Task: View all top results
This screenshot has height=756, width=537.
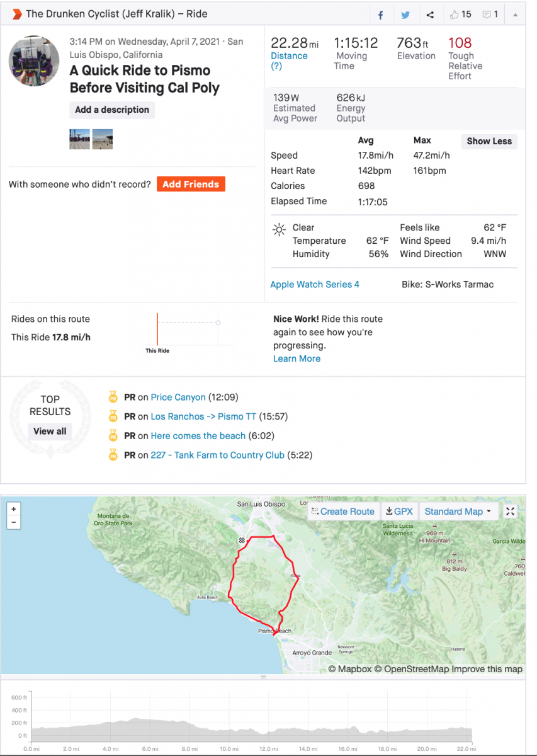Action: coord(50,432)
